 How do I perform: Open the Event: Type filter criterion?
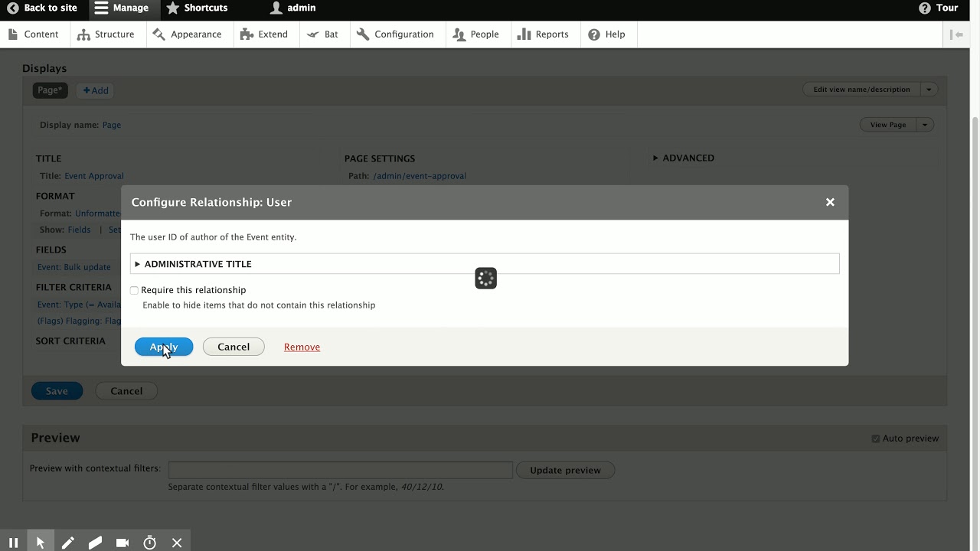tap(79, 305)
